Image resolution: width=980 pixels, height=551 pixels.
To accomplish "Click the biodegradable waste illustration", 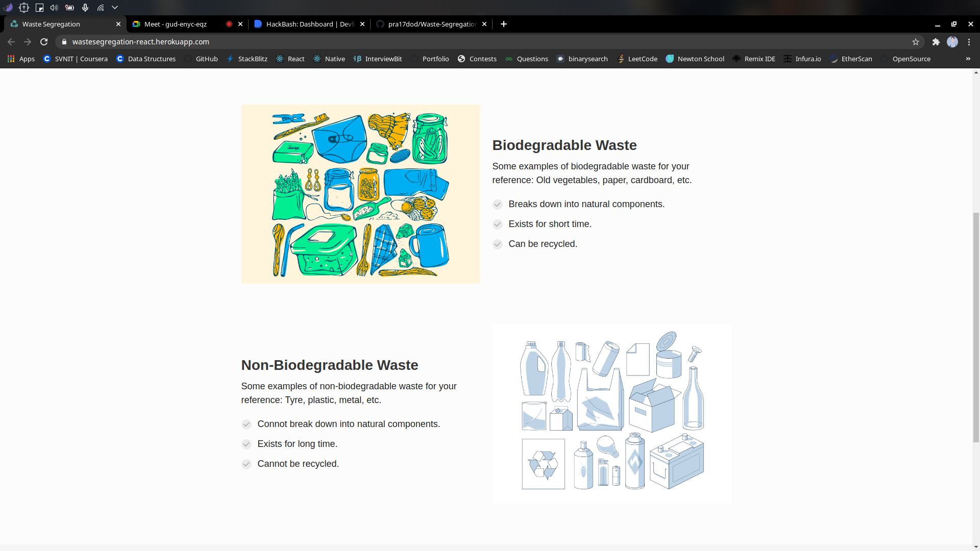I will [360, 194].
